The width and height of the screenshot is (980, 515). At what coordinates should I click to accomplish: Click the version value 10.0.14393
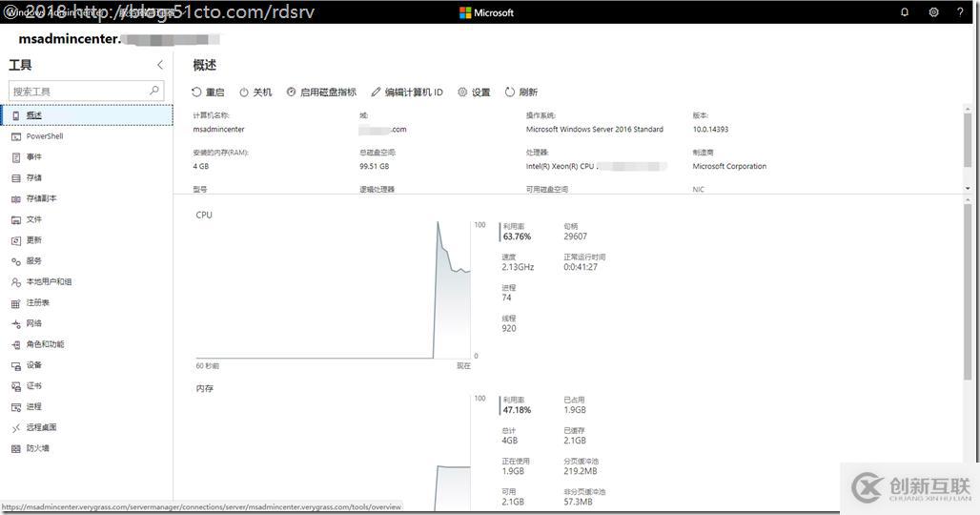[x=710, y=130]
